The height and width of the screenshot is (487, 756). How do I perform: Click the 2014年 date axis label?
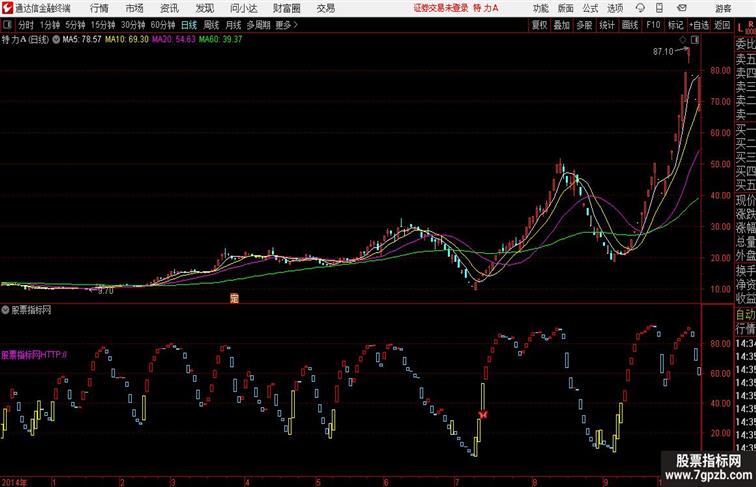[14, 482]
